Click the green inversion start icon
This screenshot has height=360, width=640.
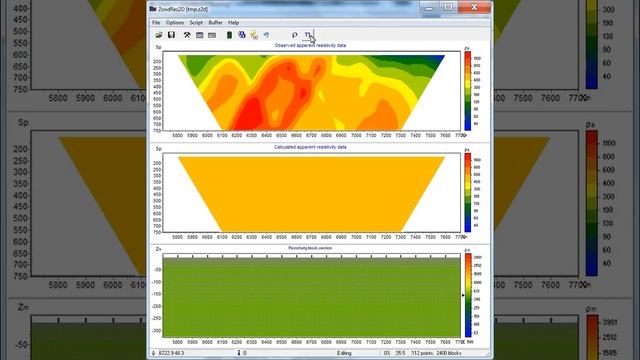[229, 35]
